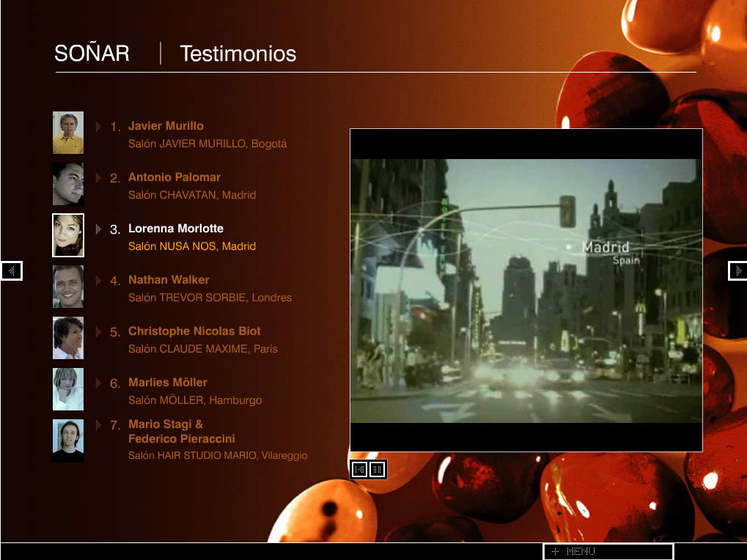The image size is (747, 560).
Task: Select Christophe Nicolas Biot's portrait thumbnail
Action: [x=68, y=338]
